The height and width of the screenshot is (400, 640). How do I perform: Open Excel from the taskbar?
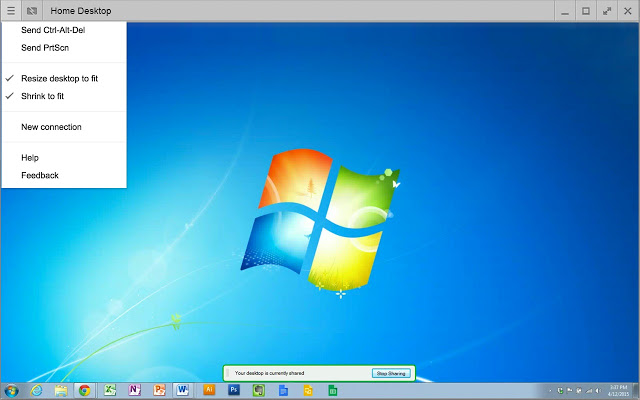point(110,391)
